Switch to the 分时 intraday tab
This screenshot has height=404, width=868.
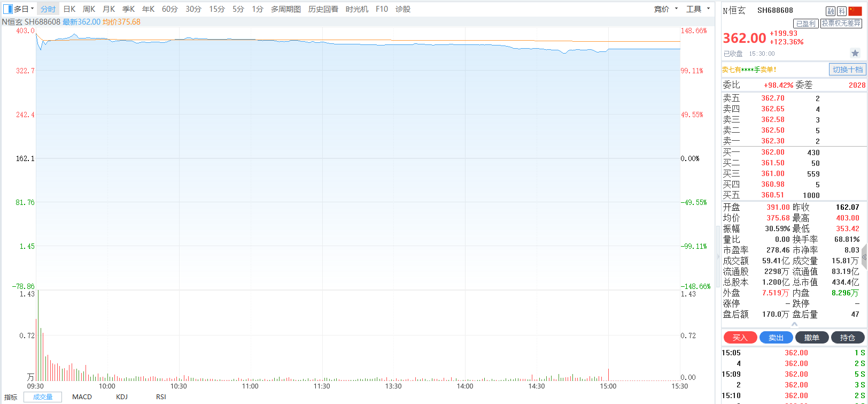click(48, 9)
